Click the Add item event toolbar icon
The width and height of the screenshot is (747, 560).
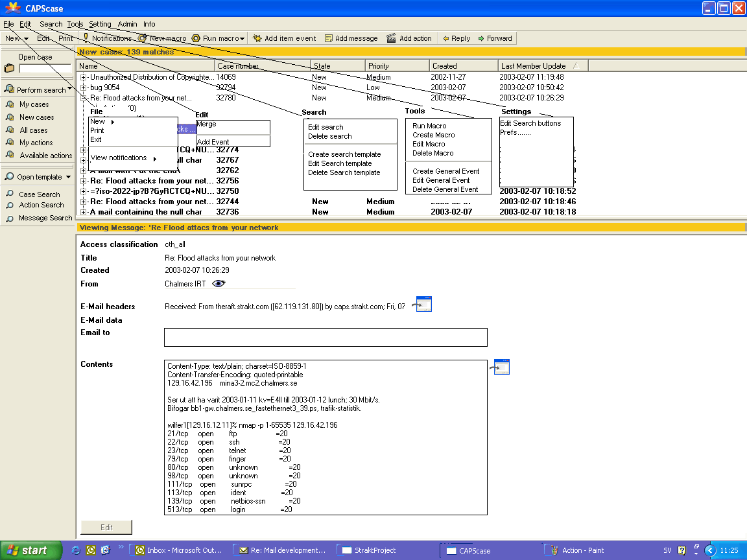tap(257, 38)
